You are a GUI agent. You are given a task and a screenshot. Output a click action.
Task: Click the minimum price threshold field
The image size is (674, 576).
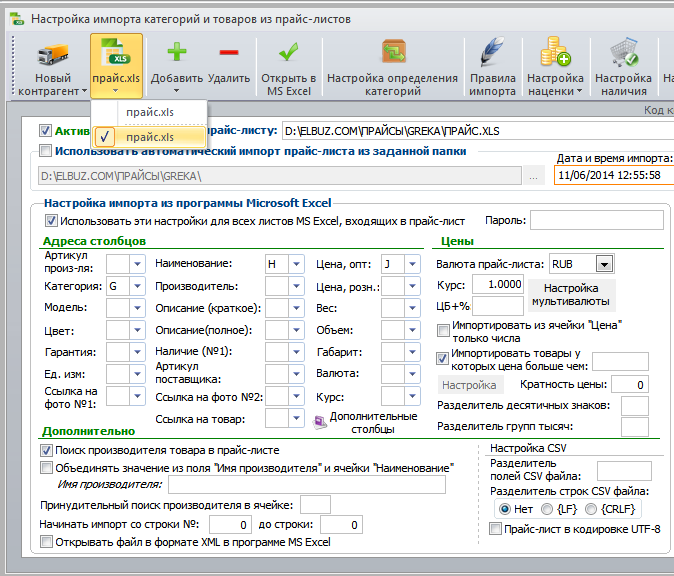[620, 362]
